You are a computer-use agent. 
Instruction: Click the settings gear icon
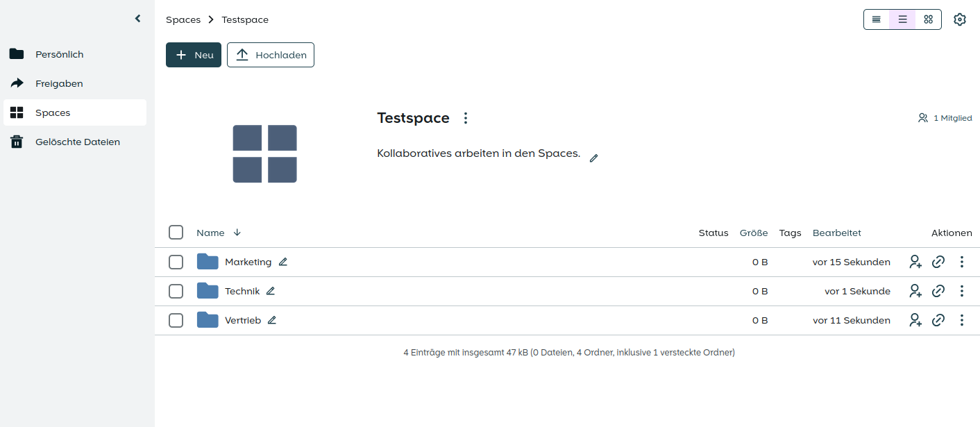pyautogui.click(x=960, y=19)
